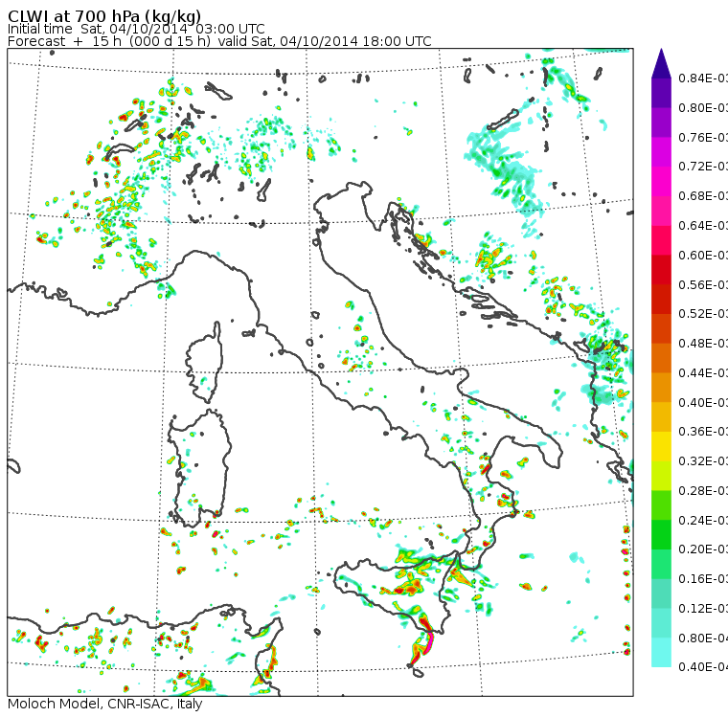Click the island of Sardinia on the map
Screen dimensions: 728x717
(200, 469)
